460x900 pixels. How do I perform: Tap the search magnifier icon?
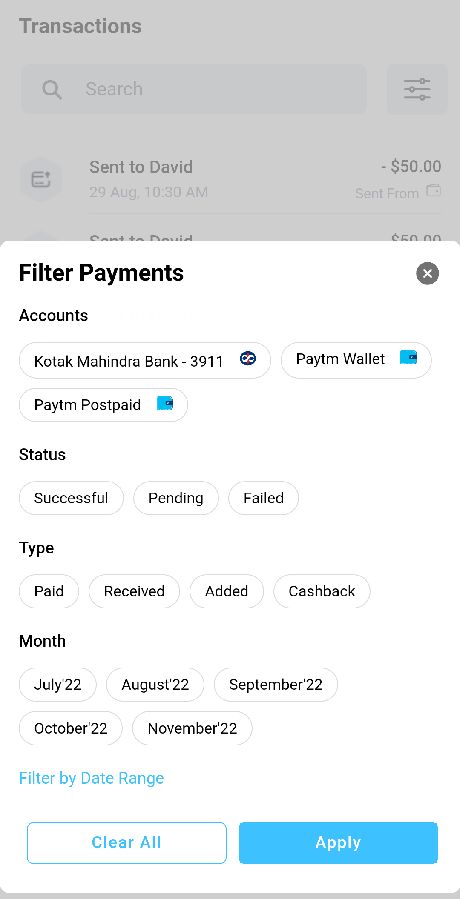[52, 89]
